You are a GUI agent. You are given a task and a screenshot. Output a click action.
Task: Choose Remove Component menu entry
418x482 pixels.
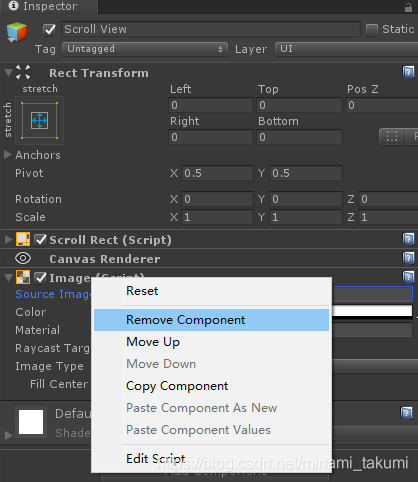coord(211,320)
